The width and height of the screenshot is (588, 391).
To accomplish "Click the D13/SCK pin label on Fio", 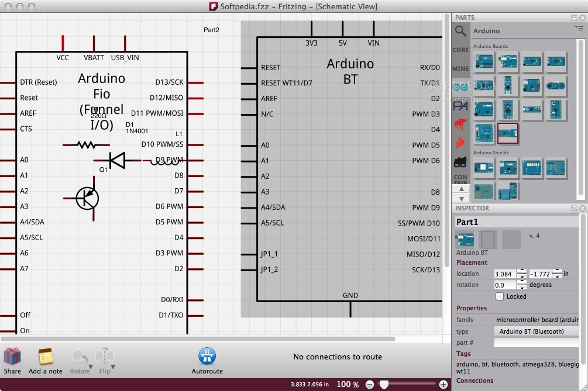I will (x=170, y=82).
